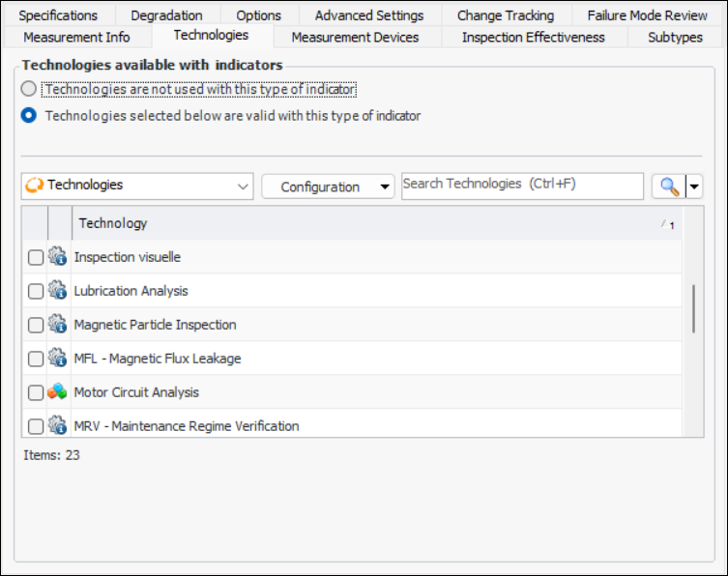
Task: Open the Technologies view dropdown
Action: 243,187
